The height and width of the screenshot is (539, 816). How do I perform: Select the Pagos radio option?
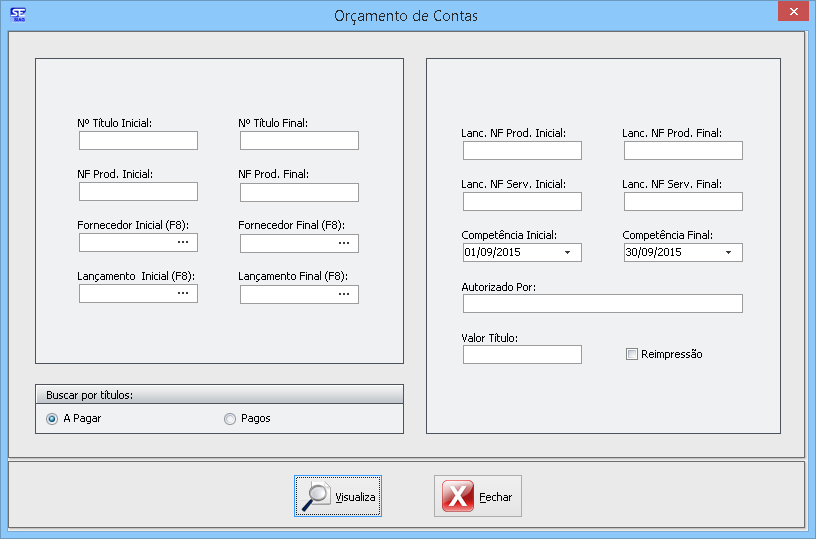[x=230, y=419]
